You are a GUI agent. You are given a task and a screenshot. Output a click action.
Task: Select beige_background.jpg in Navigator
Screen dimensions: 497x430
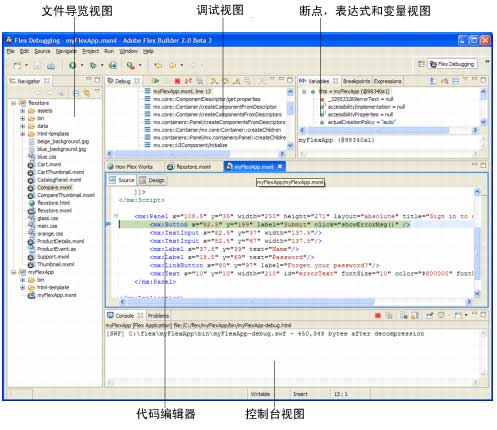63,141
